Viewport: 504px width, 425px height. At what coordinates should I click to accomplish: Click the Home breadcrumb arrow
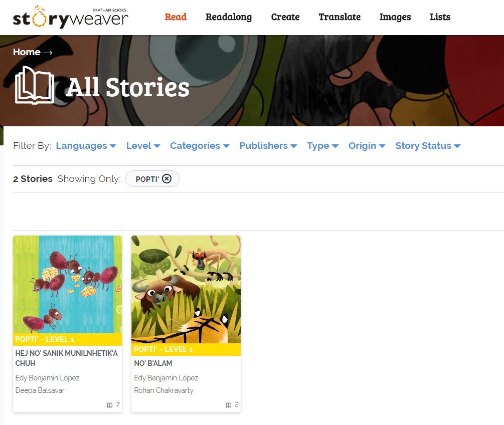click(x=48, y=52)
